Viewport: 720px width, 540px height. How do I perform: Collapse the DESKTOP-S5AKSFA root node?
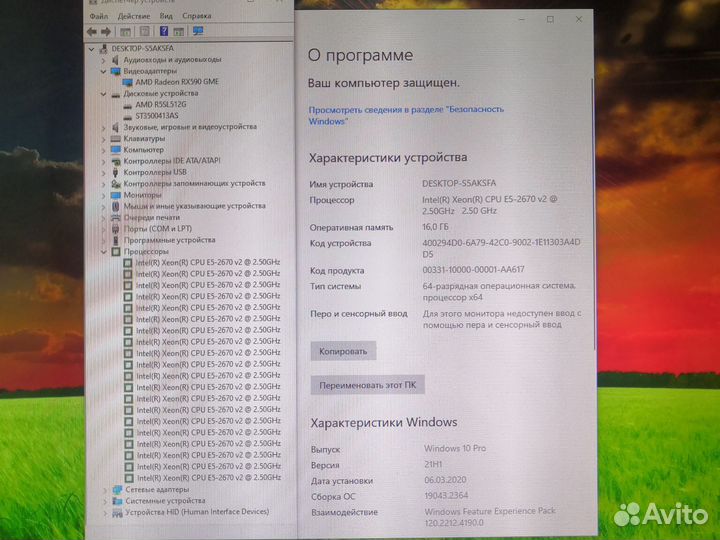click(x=92, y=49)
